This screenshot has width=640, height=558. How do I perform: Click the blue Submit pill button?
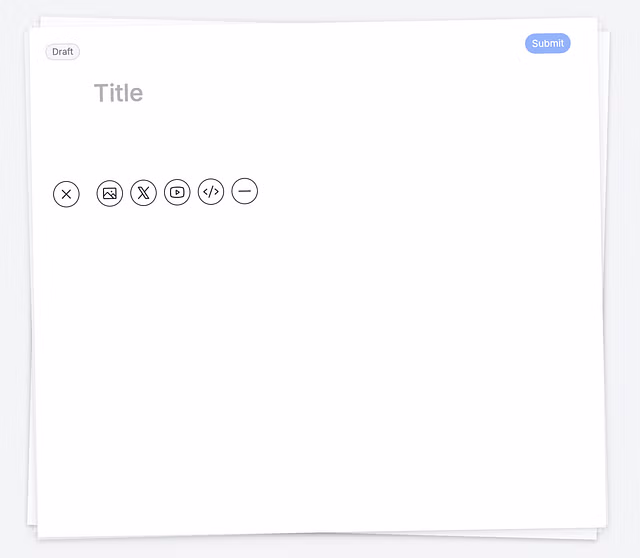(x=547, y=43)
